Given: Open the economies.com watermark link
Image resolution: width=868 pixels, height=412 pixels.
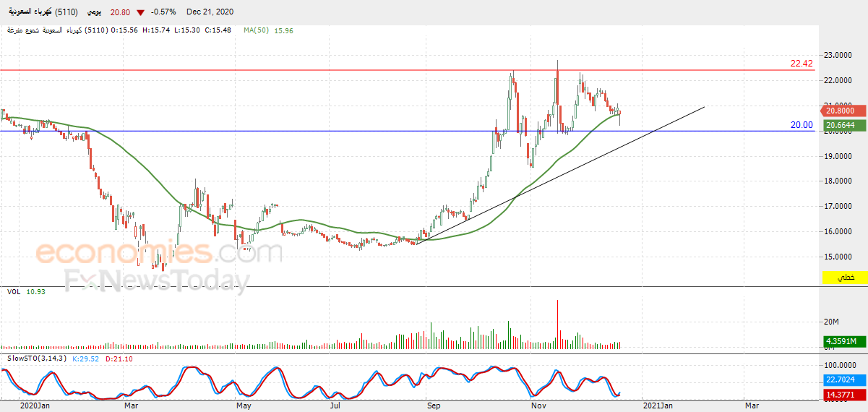Looking at the screenshot, I should pyautogui.click(x=159, y=253).
